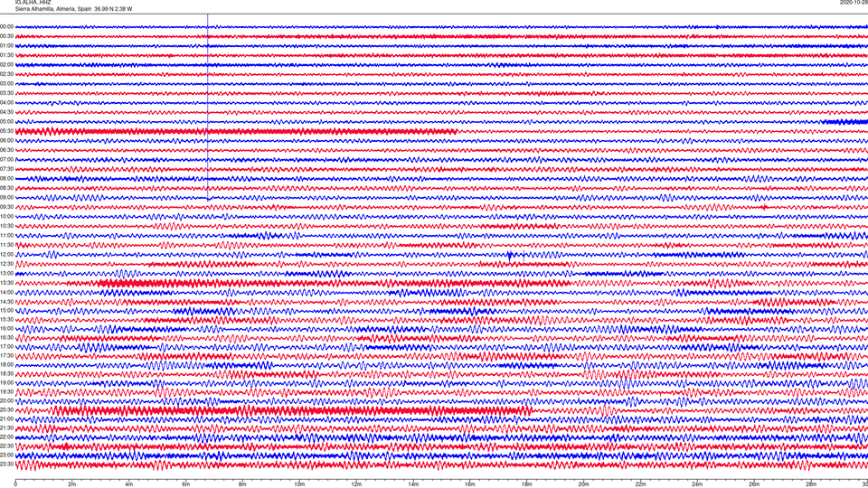Select the 06:00 time label

(6, 141)
